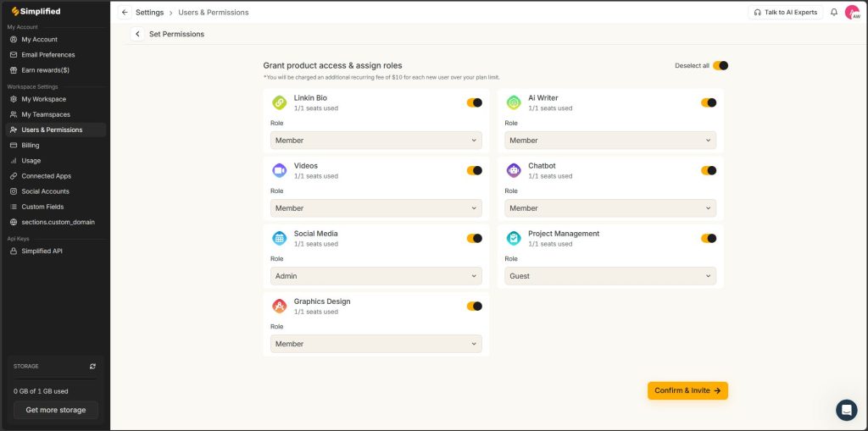Click the Connected Apps link icon

14,176
